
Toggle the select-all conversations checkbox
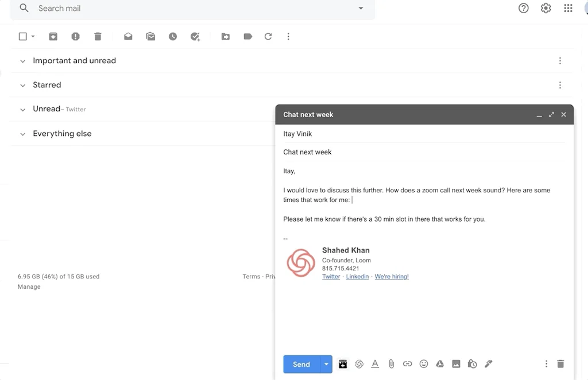(21, 36)
